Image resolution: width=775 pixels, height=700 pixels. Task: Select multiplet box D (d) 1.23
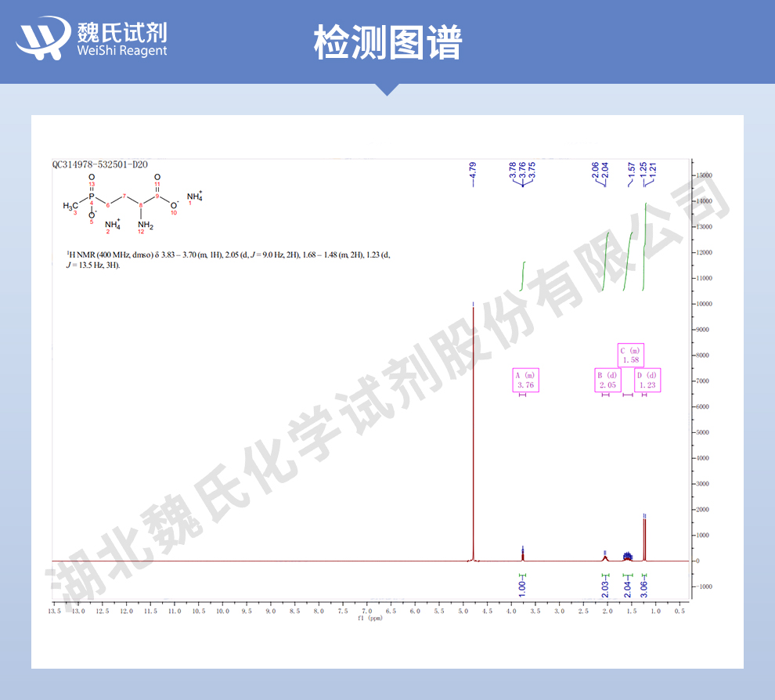(647, 380)
